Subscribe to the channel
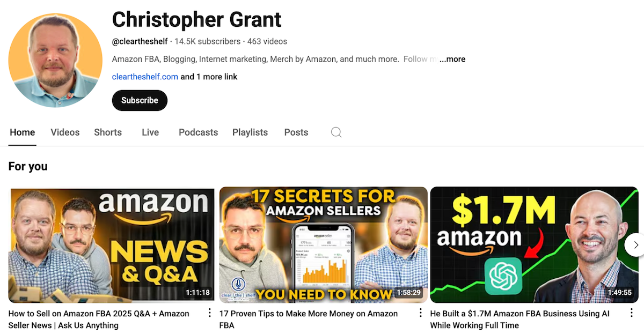Viewport: 644px width, 334px height. 140,100
